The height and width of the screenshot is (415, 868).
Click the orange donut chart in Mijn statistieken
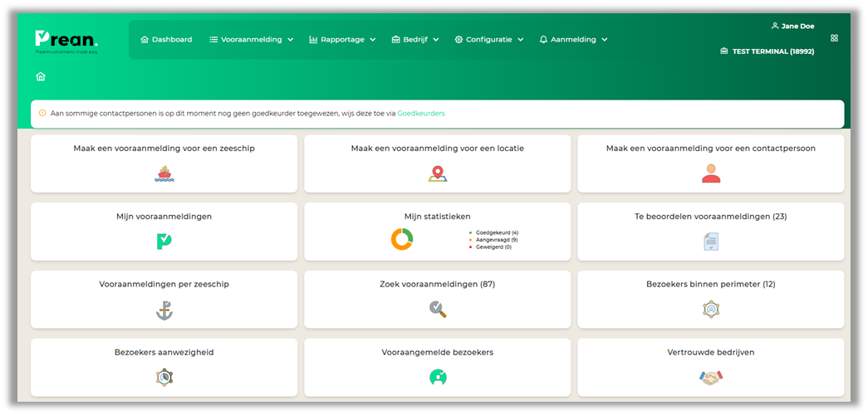(402, 239)
